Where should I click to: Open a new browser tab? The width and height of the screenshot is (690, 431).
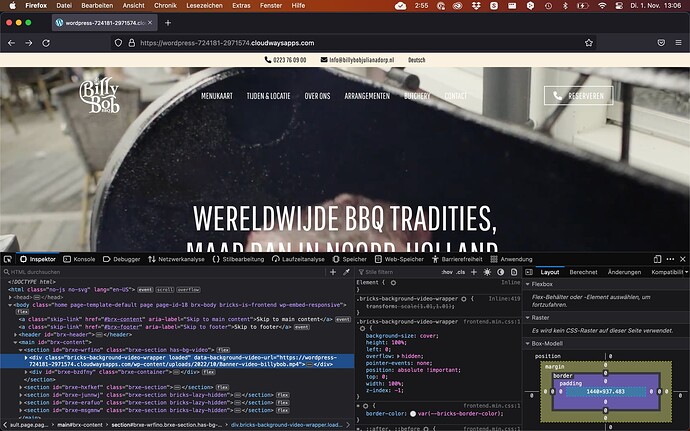[168, 23]
